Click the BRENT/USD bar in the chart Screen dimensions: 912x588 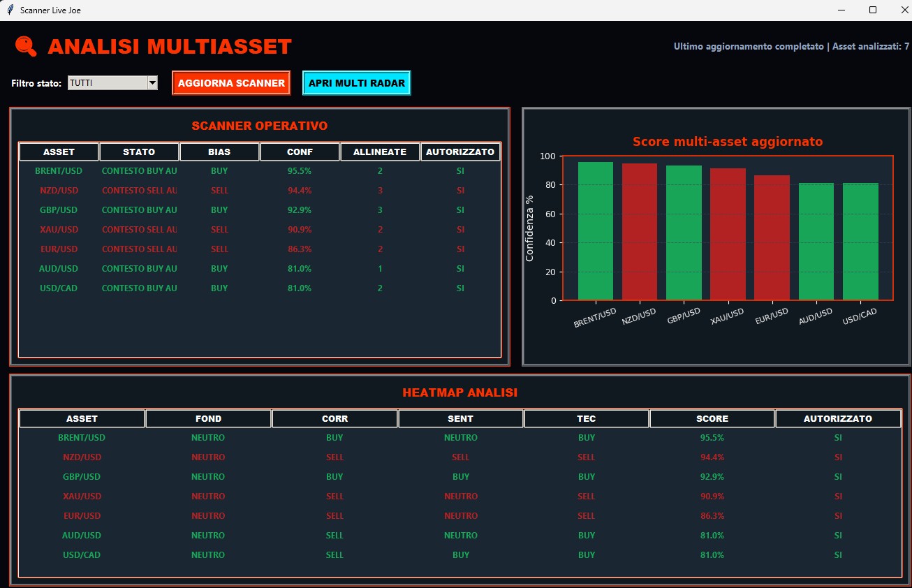click(596, 231)
